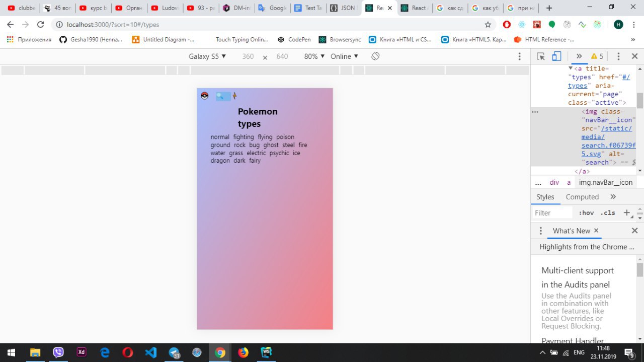This screenshot has height=362, width=644.
Task: Open the 80% zoom dropdown
Action: (314, 56)
